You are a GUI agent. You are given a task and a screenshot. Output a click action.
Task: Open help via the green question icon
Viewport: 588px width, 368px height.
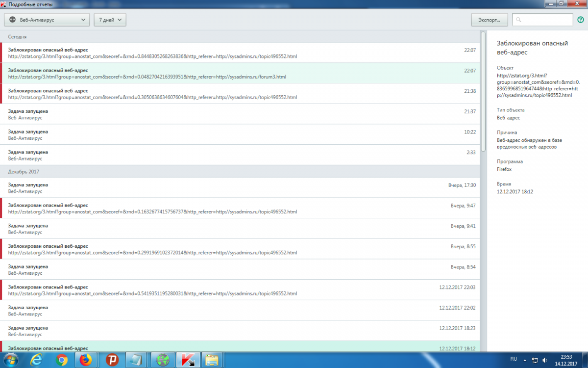click(581, 20)
